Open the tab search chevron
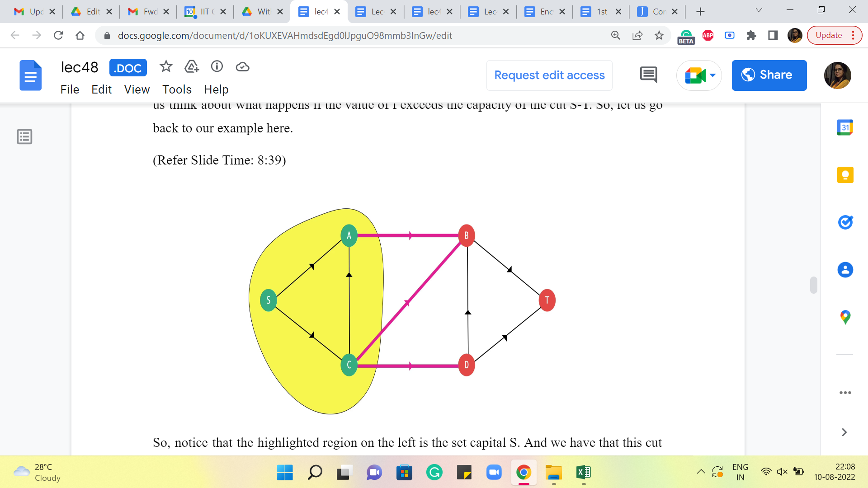The height and width of the screenshot is (488, 868). (759, 10)
